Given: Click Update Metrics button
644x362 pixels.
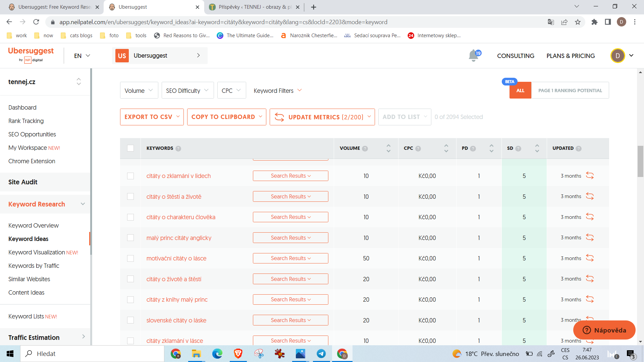Looking at the screenshot, I should click(322, 117).
